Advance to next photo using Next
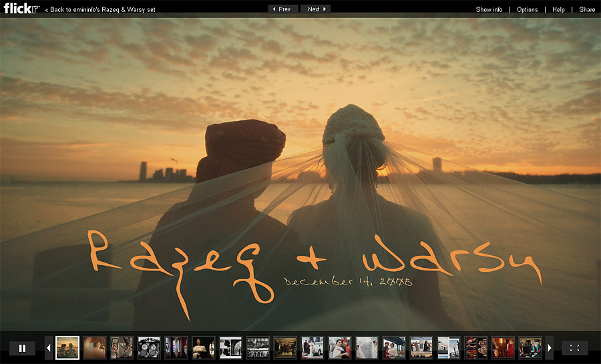601x364 pixels. click(x=315, y=9)
